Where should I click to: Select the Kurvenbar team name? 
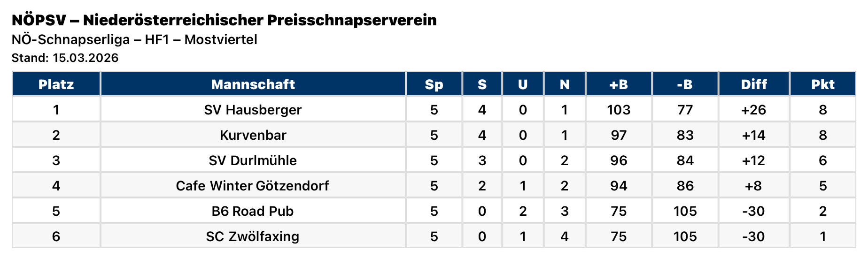pos(253,135)
